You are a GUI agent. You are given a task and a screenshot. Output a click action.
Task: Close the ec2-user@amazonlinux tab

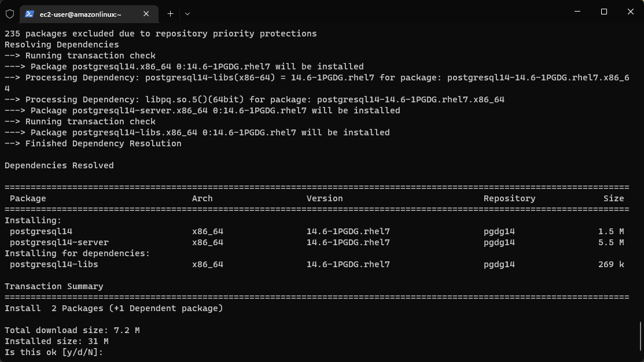(x=146, y=13)
